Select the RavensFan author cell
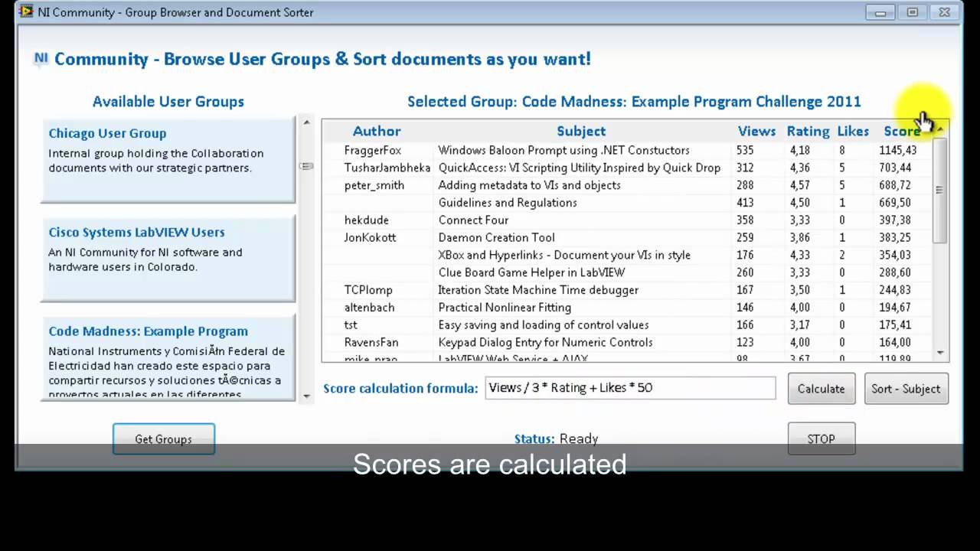This screenshot has height=551, width=980. tap(371, 342)
